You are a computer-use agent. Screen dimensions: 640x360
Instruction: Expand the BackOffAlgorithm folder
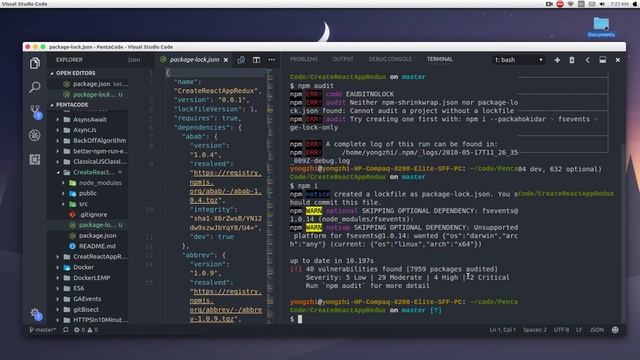pos(99,140)
